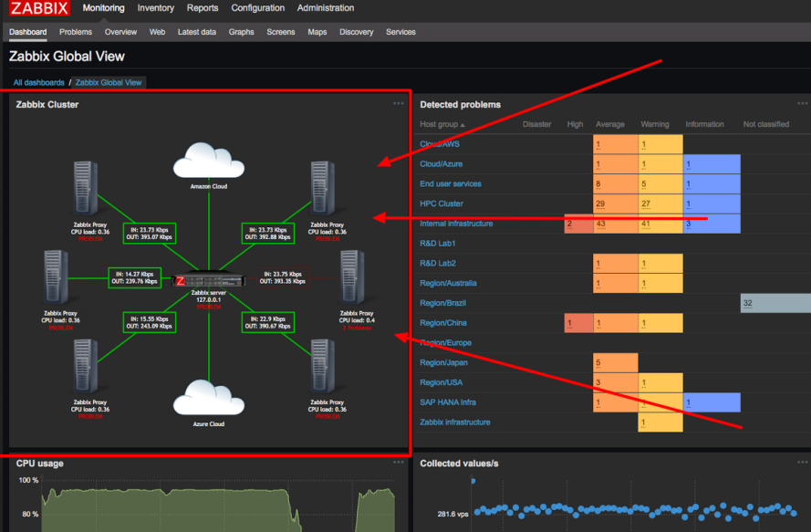This screenshot has width=811, height=532.
Task: Click the Zabbix server 127.0.0.1 icon
Action: click(208, 281)
